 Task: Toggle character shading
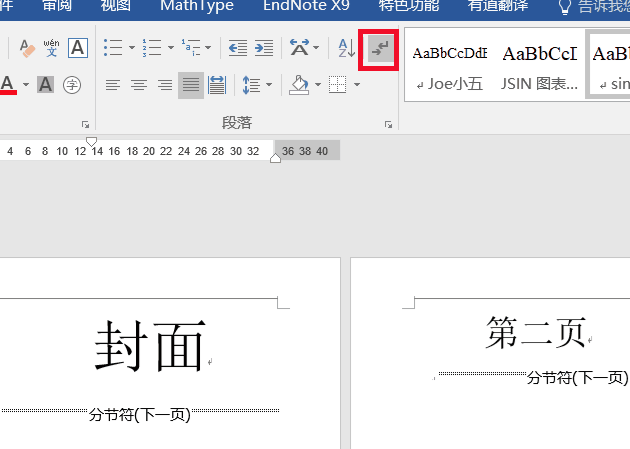(x=45, y=85)
